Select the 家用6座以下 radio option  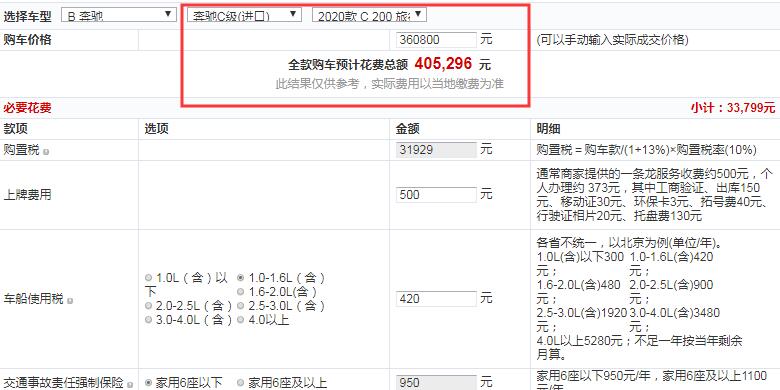(x=148, y=383)
